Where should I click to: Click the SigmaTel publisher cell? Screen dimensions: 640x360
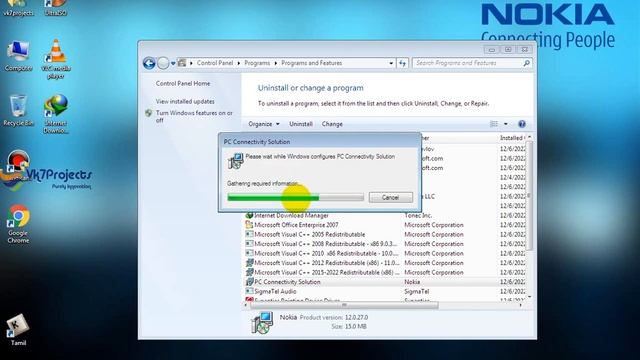tap(416, 291)
